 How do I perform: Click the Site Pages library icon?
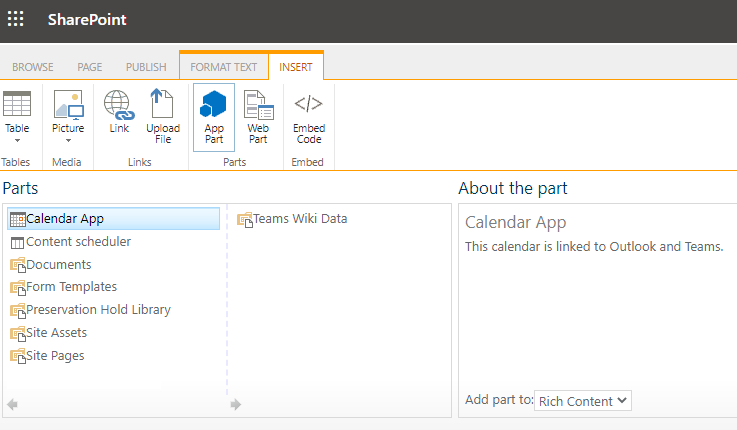tap(18, 357)
